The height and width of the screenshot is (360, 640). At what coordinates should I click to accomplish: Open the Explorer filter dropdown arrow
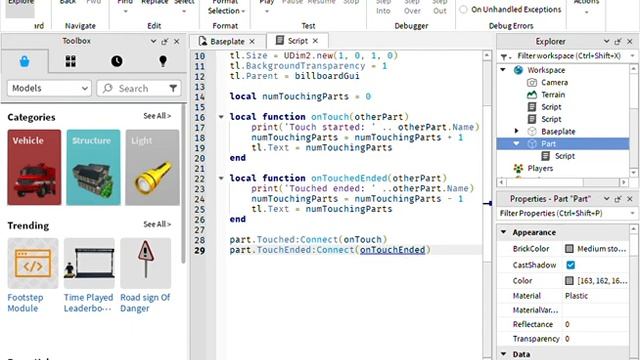click(x=632, y=56)
